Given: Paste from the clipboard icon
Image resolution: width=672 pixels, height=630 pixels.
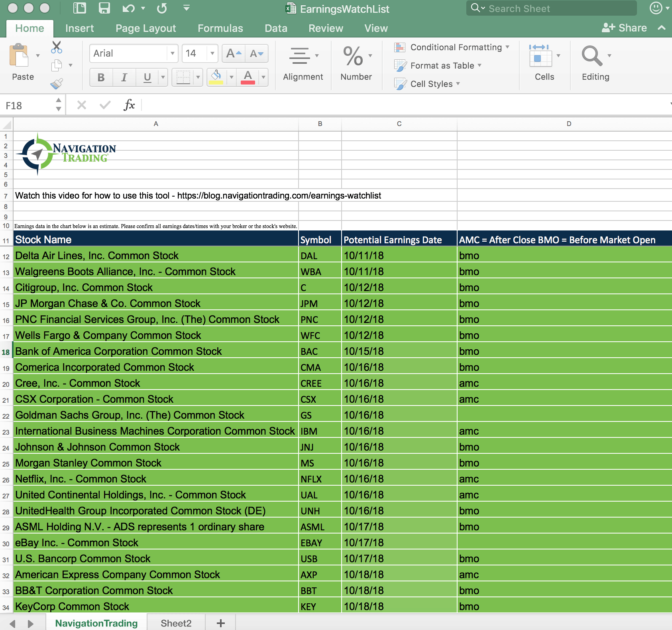Looking at the screenshot, I should tap(20, 56).
